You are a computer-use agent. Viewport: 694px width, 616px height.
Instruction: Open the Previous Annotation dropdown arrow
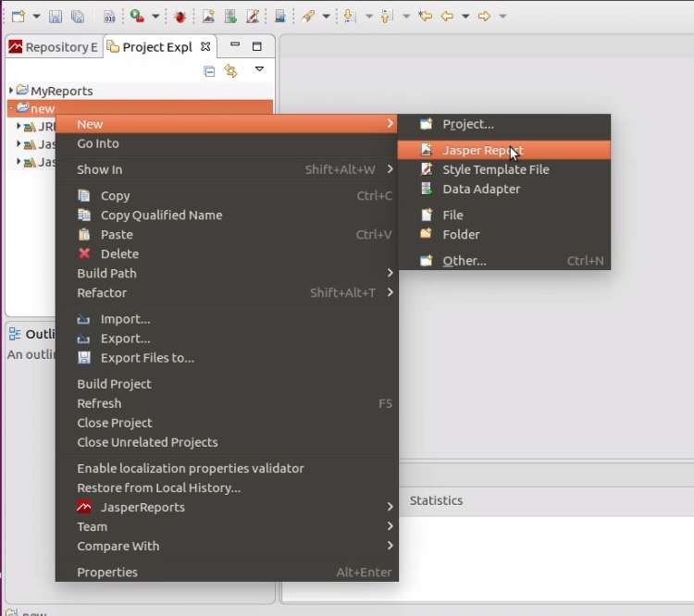(406, 17)
